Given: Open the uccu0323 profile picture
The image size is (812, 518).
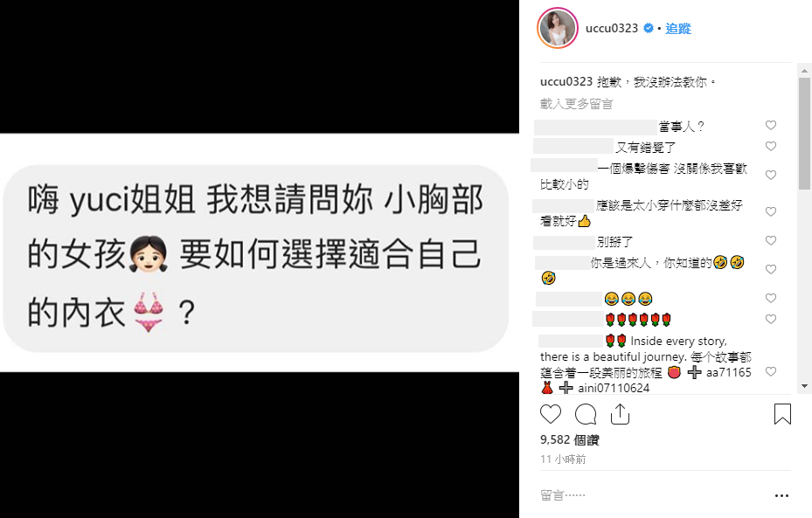Looking at the screenshot, I should point(558,29).
